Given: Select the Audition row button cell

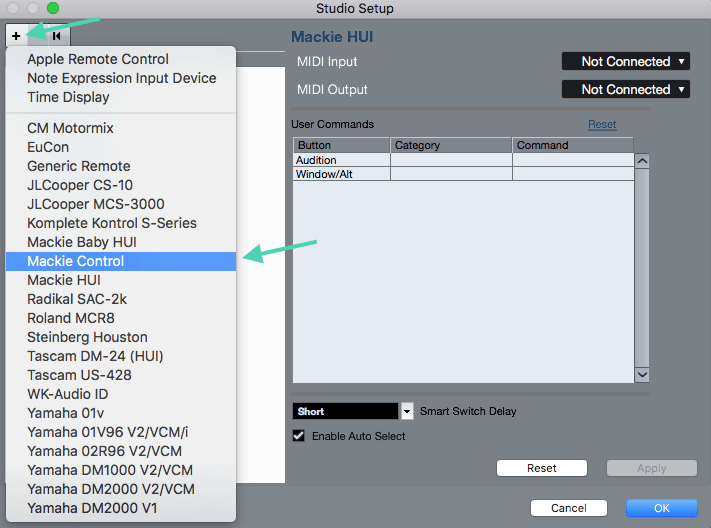Looking at the screenshot, I should pyautogui.click(x=341, y=160).
